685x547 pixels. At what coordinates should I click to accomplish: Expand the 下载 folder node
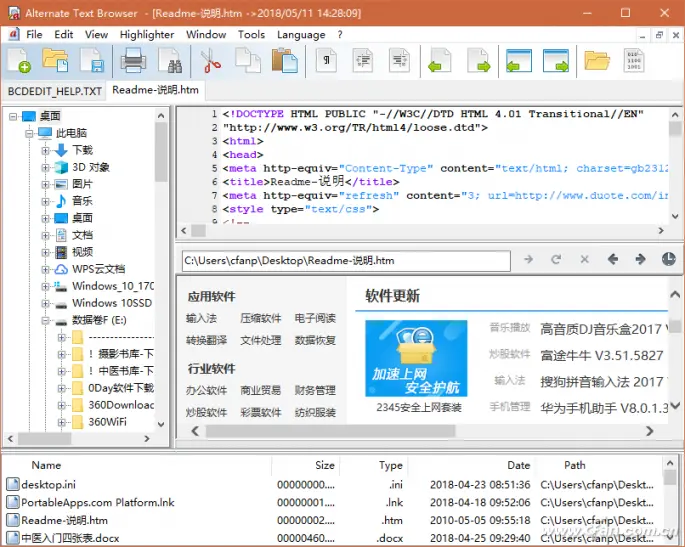click(x=45, y=150)
